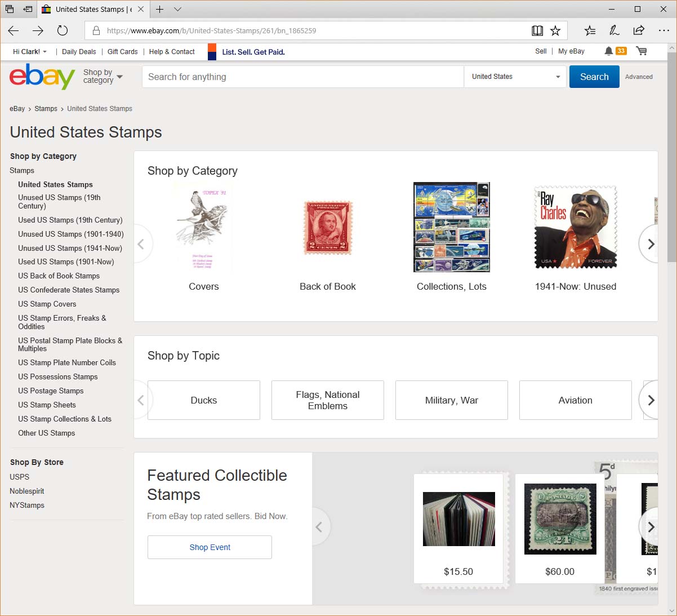The width and height of the screenshot is (677, 616).
Task: Show tabs you've set aside icon
Action: pyautogui.click(x=10, y=9)
